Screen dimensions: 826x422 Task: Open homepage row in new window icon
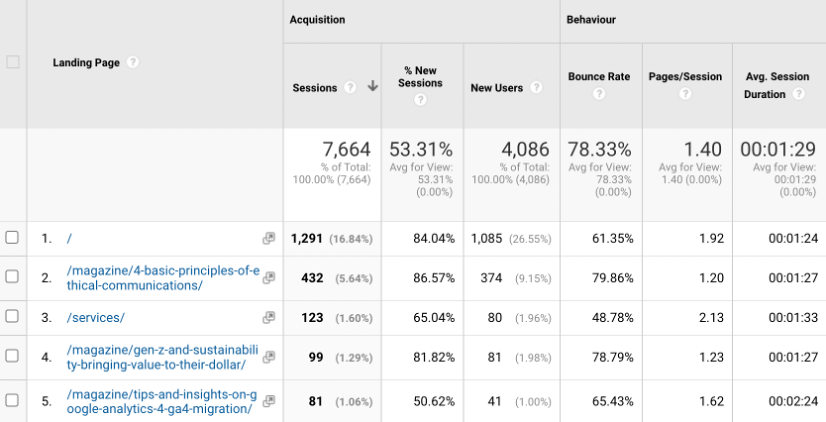click(268, 239)
